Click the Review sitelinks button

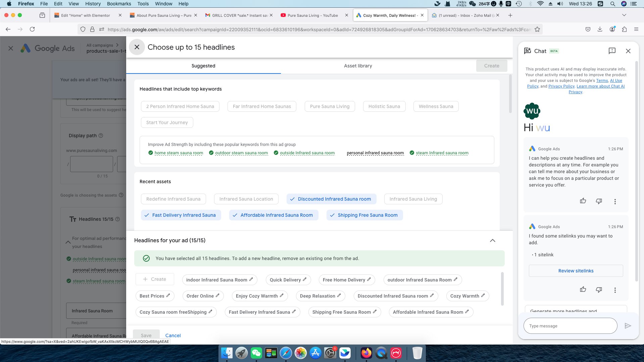click(x=576, y=271)
